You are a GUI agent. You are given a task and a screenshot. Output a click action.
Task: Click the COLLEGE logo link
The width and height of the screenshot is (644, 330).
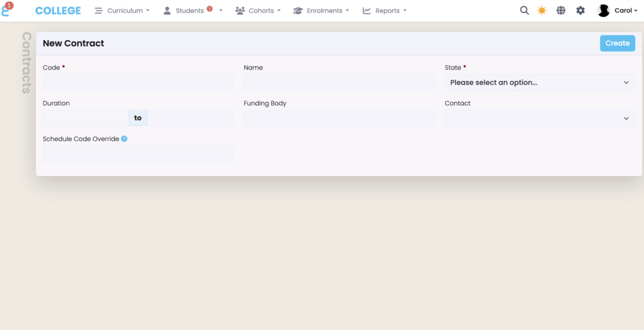tap(58, 11)
